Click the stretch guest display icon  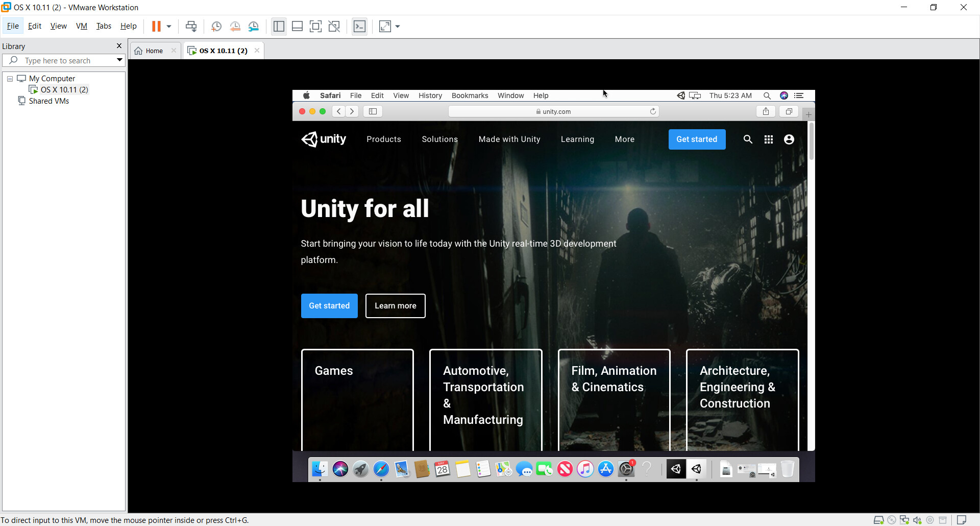point(385,27)
